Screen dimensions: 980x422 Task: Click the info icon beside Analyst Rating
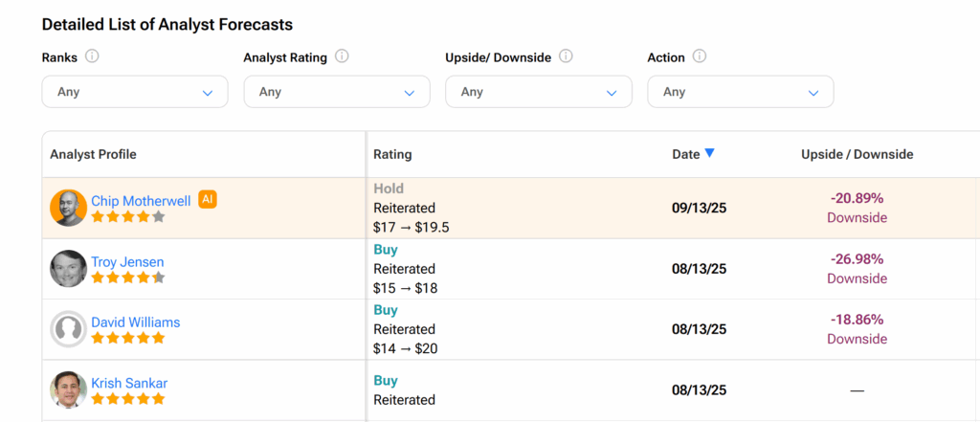[x=342, y=56]
